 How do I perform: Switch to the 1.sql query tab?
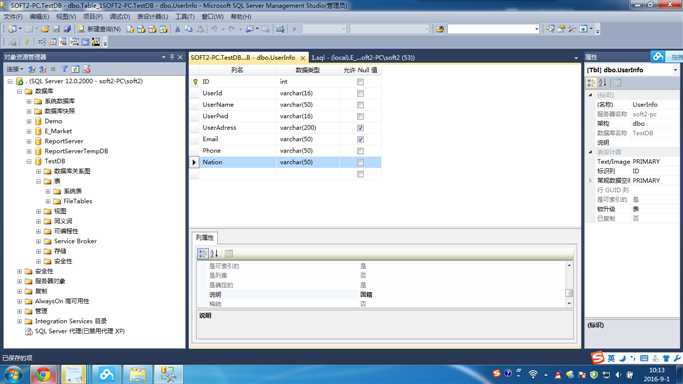363,57
